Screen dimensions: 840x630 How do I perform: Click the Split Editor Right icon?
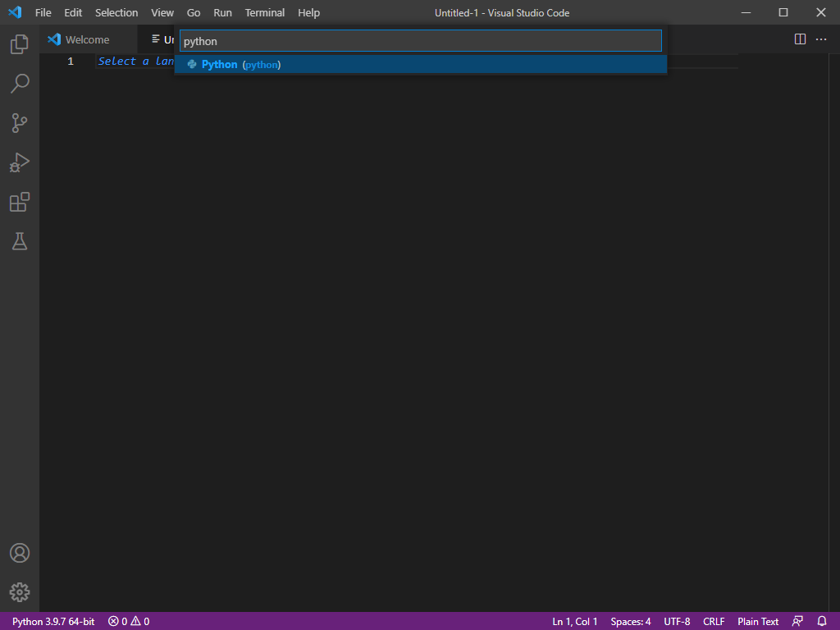tap(800, 39)
